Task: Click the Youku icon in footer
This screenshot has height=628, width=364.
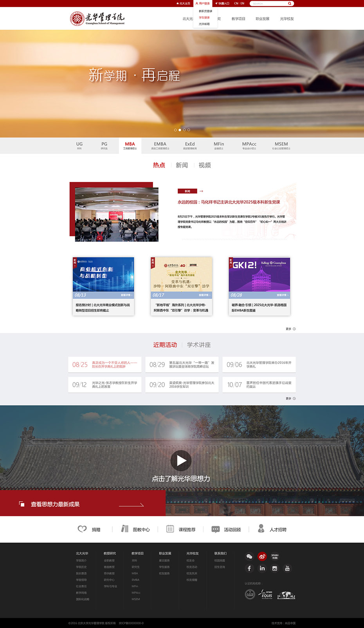Action: [x=275, y=556]
